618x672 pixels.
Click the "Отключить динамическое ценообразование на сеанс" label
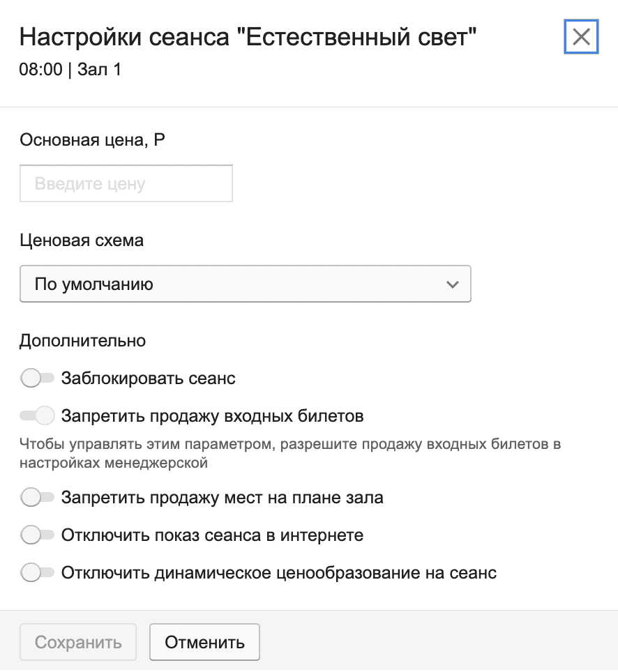click(279, 573)
